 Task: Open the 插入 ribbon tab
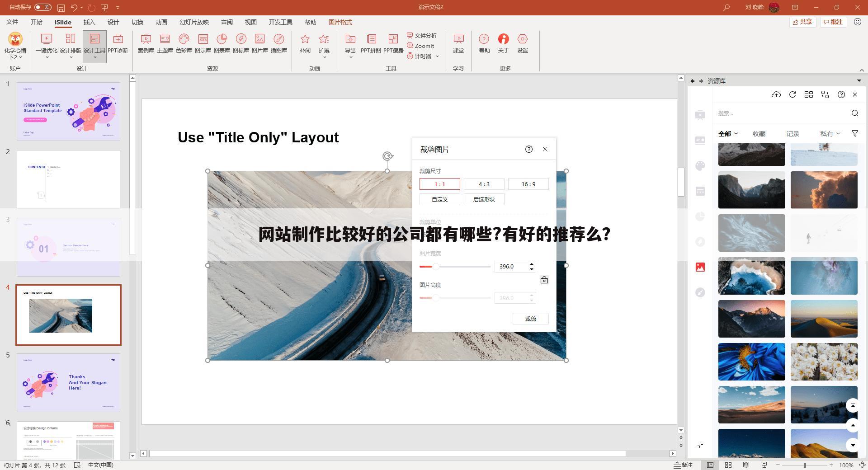[89, 22]
